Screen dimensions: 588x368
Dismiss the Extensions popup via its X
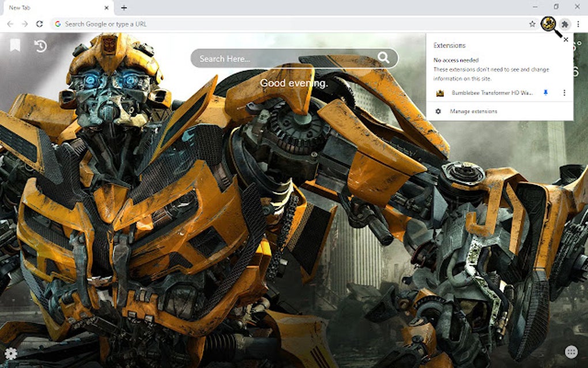click(x=566, y=39)
